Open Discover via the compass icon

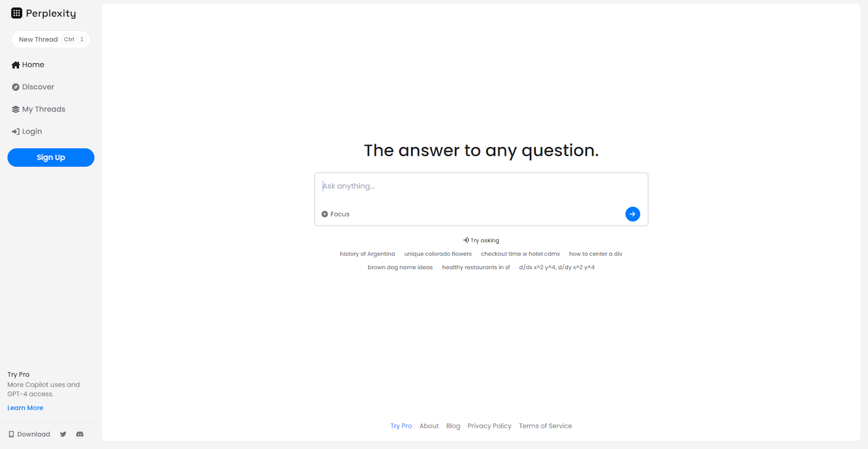click(15, 87)
